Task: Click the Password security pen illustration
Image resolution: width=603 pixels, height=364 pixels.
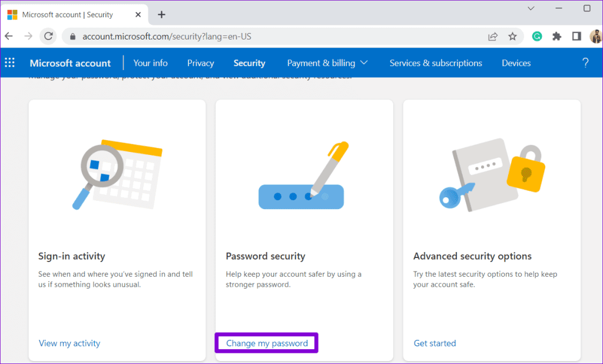Action: pyautogui.click(x=303, y=176)
